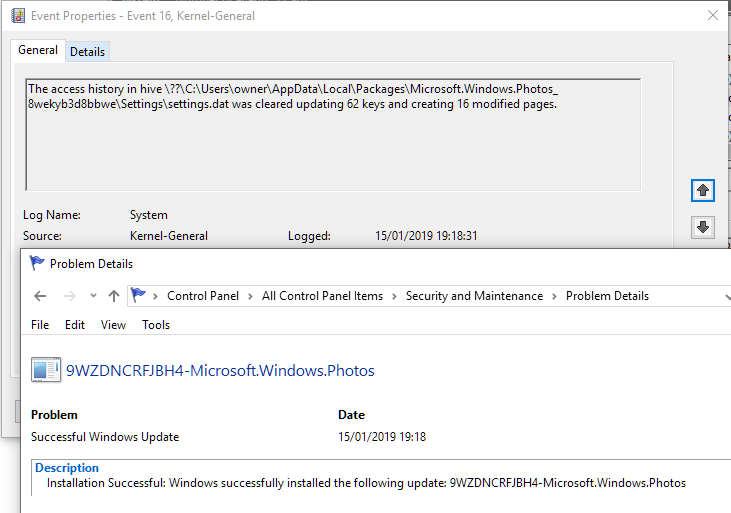Navigate to the Control Panel breadcrumb
The image size is (731, 513).
(203, 296)
